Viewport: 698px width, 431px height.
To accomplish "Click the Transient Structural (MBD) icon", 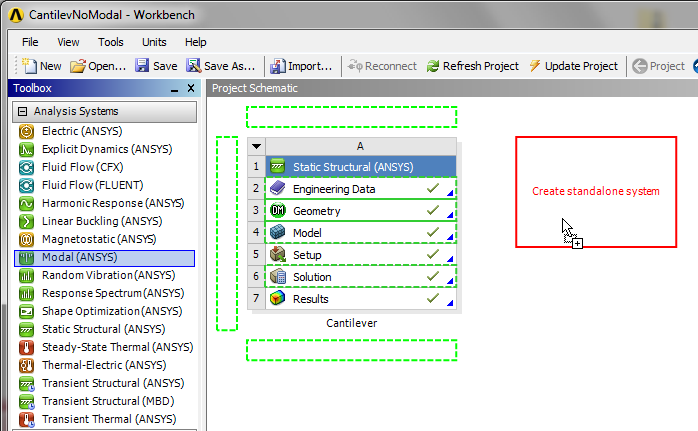I will 26,402.
